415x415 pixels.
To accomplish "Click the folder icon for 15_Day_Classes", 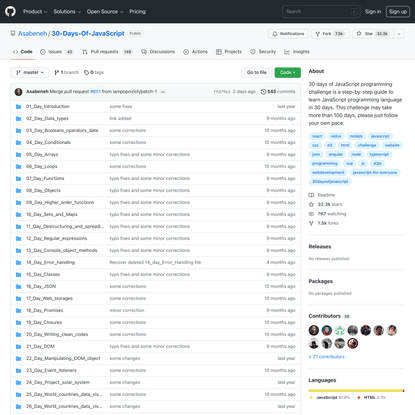I will pyautogui.click(x=19, y=274).
